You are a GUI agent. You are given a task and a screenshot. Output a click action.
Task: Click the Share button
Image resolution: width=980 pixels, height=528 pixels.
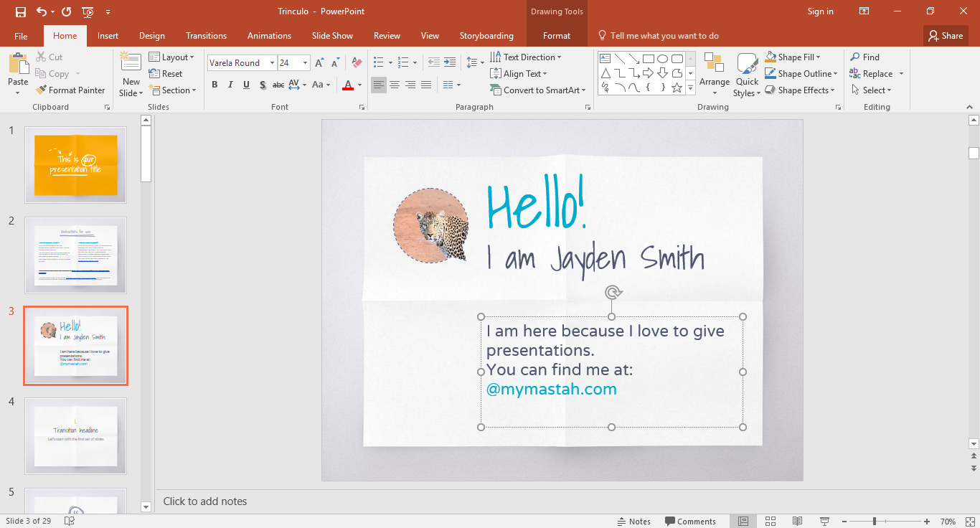(x=945, y=36)
